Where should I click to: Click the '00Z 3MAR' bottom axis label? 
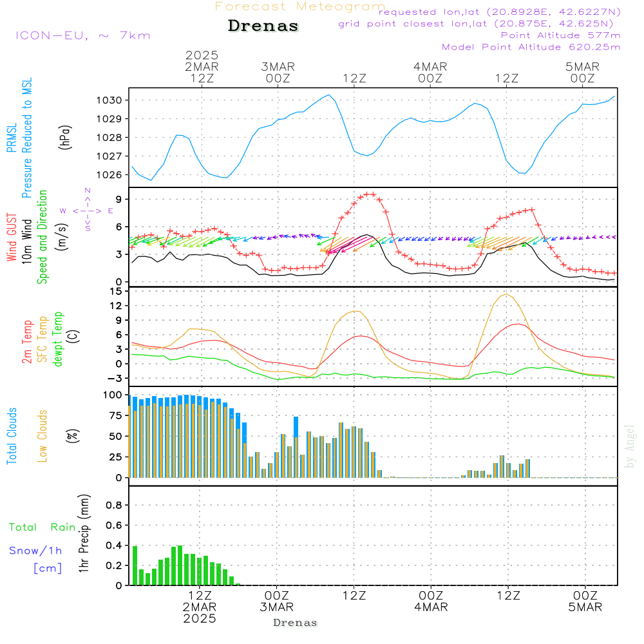pyautogui.click(x=276, y=601)
